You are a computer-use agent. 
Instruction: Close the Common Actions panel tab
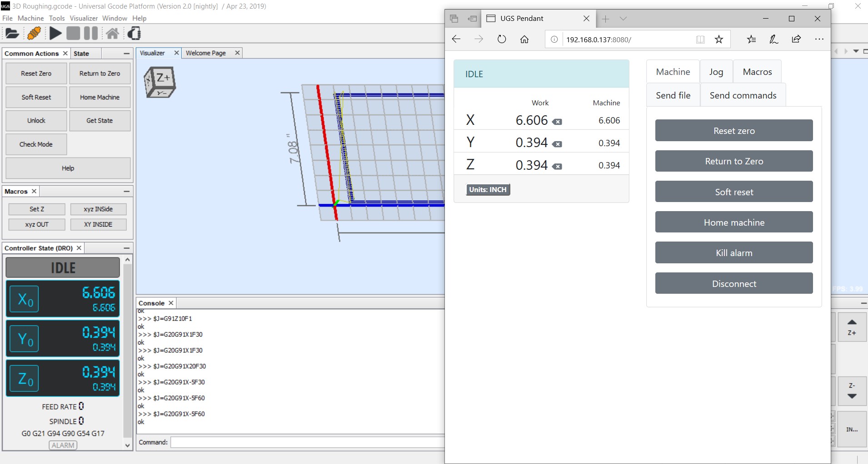pyautogui.click(x=65, y=53)
